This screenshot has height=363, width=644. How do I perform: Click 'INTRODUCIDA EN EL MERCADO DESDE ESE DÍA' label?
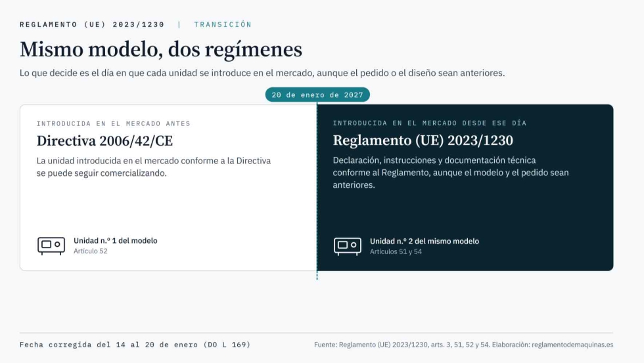coord(430,123)
